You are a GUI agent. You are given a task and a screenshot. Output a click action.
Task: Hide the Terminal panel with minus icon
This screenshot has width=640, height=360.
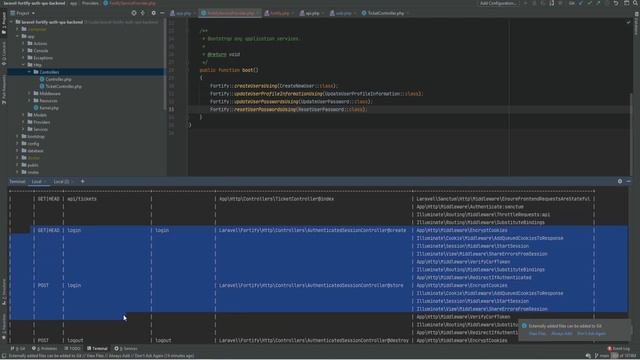[629, 181]
